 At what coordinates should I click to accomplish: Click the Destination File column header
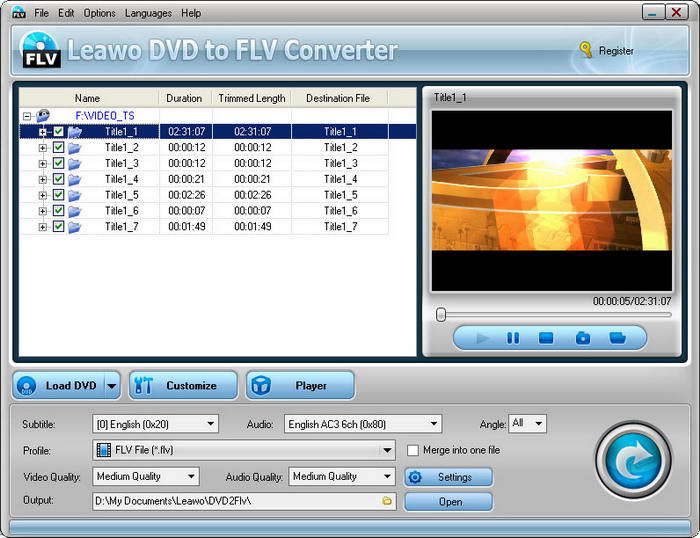pyautogui.click(x=338, y=98)
